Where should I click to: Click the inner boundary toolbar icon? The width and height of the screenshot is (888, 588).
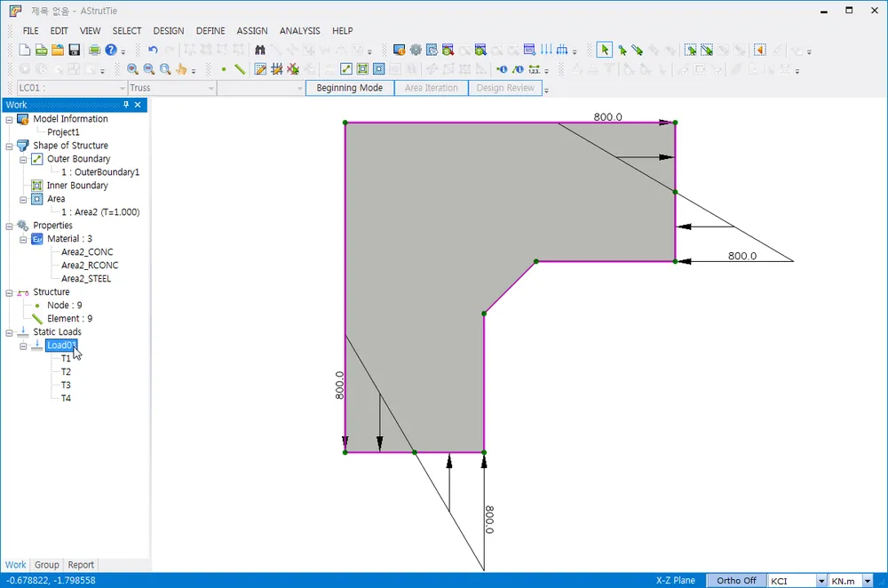point(362,69)
